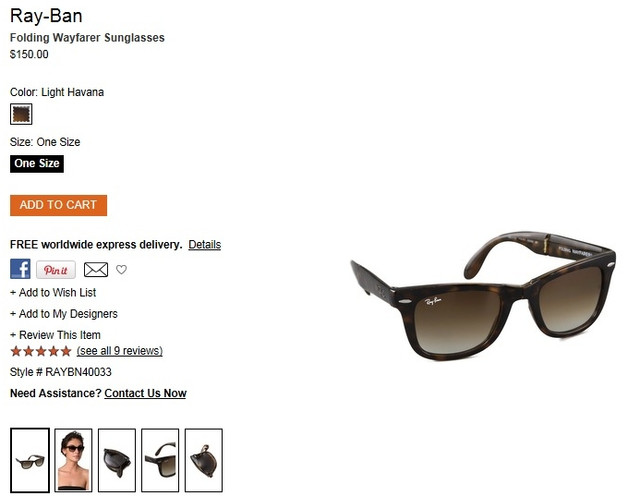The width and height of the screenshot is (640, 496).
Task: Share product on Facebook icon
Action: (20, 269)
